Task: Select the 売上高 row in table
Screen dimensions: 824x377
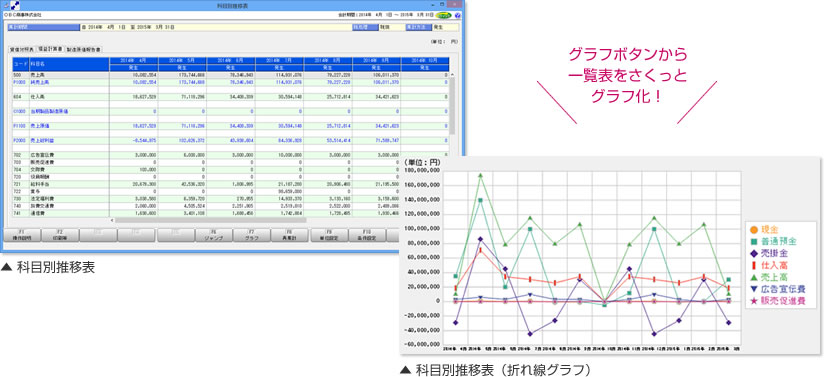Action: pyautogui.click(x=229, y=76)
